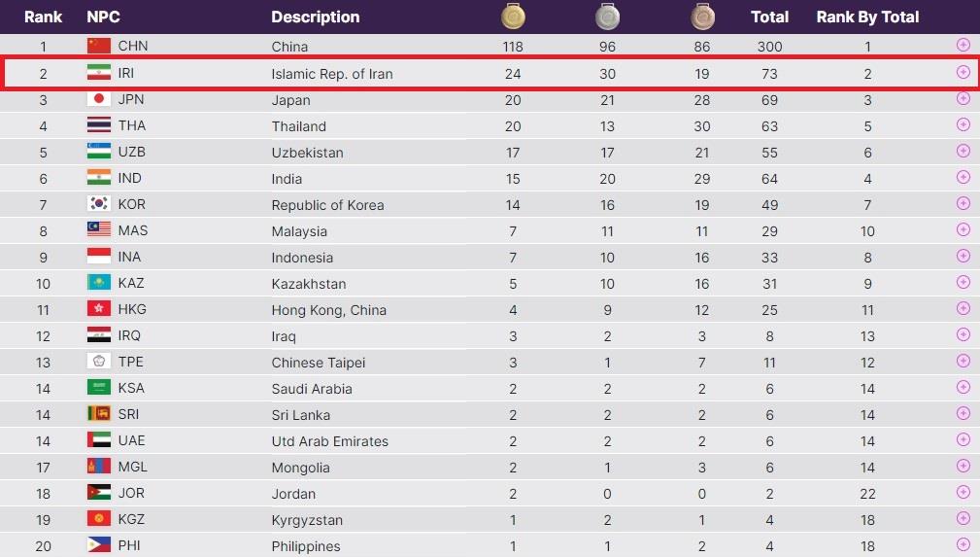Click the Japan flag icon
This screenshot has width=980, height=557.
(x=99, y=99)
